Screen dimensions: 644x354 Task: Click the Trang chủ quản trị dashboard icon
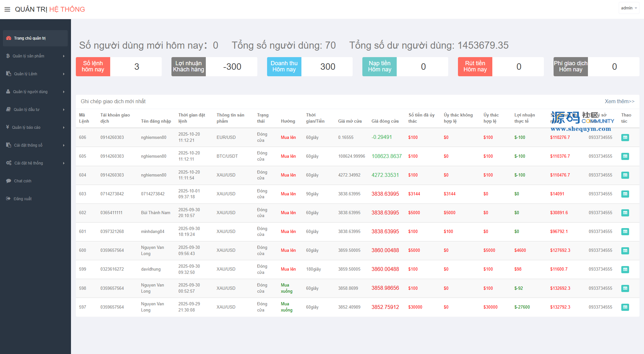click(x=9, y=38)
